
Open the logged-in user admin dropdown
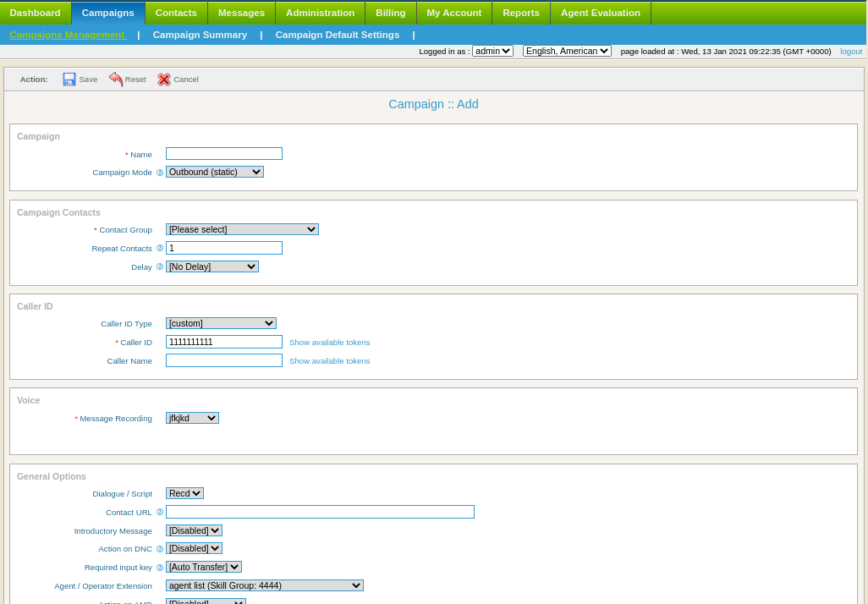pyautogui.click(x=492, y=51)
